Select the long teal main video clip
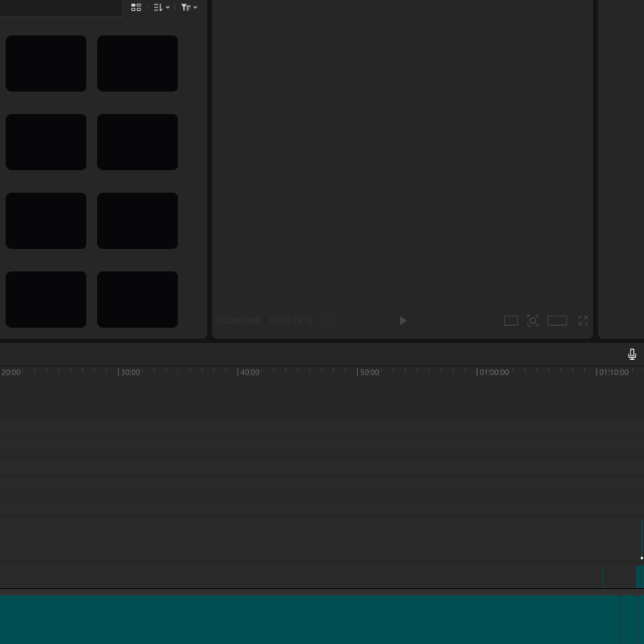This screenshot has height=644, width=644. click(309, 619)
